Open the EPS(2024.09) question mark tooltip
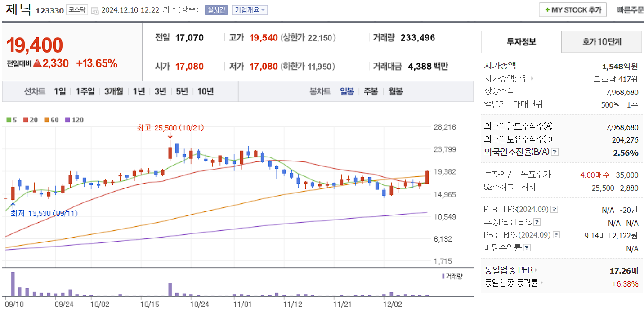This screenshot has height=323, width=644. point(554,209)
